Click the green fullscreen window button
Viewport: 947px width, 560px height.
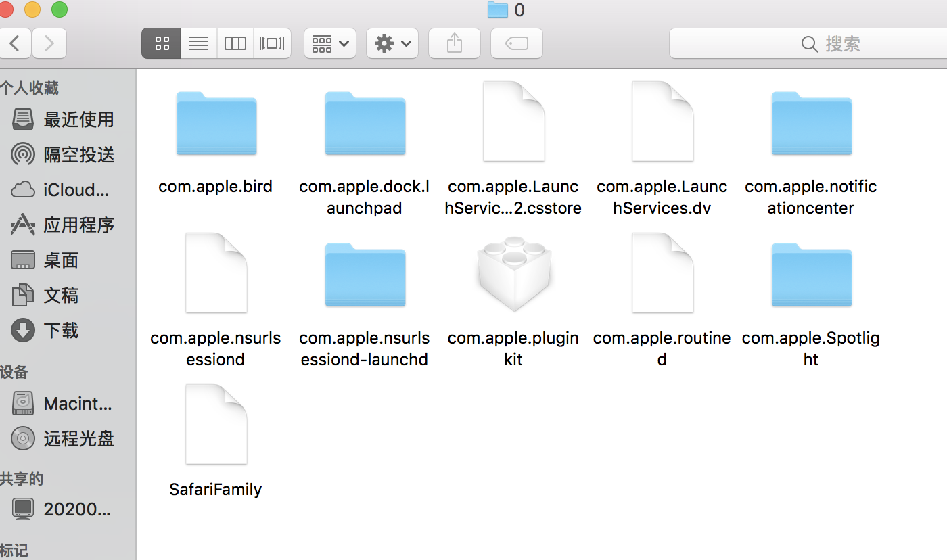pos(60,9)
